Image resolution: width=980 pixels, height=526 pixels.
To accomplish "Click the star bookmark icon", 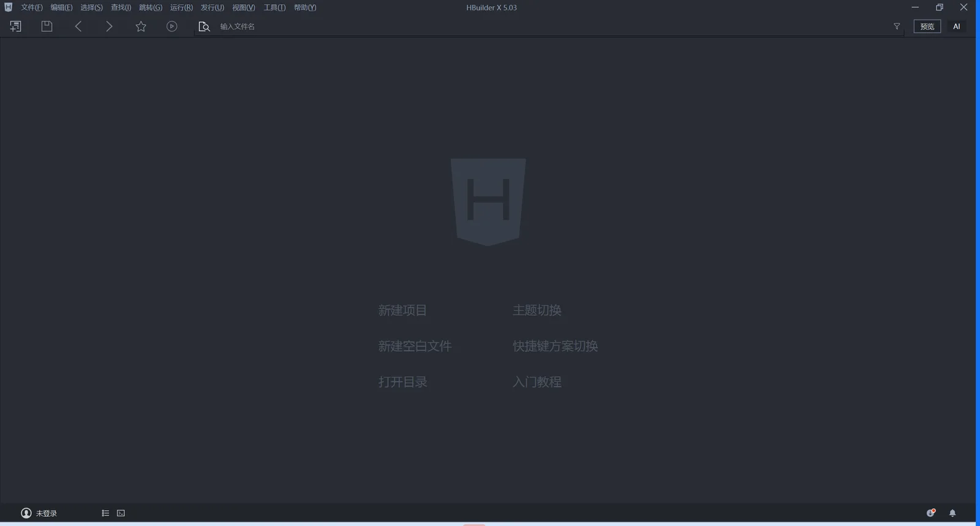I will tap(141, 26).
